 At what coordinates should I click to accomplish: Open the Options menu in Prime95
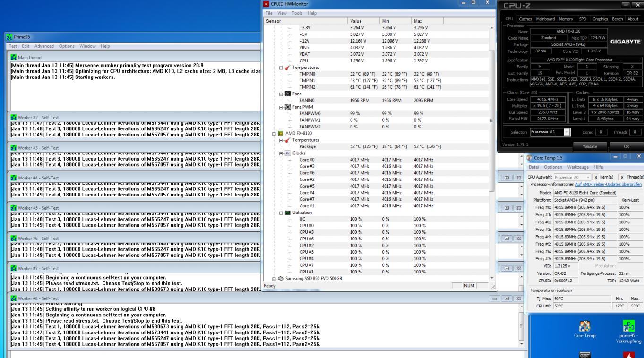(x=67, y=46)
